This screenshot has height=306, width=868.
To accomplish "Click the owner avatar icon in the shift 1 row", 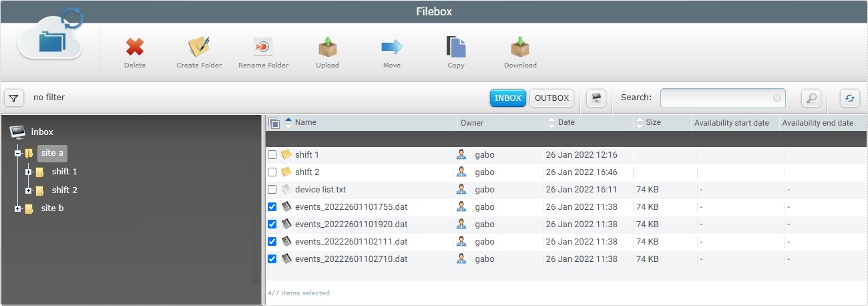I will pyautogui.click(x=461, y=154).
